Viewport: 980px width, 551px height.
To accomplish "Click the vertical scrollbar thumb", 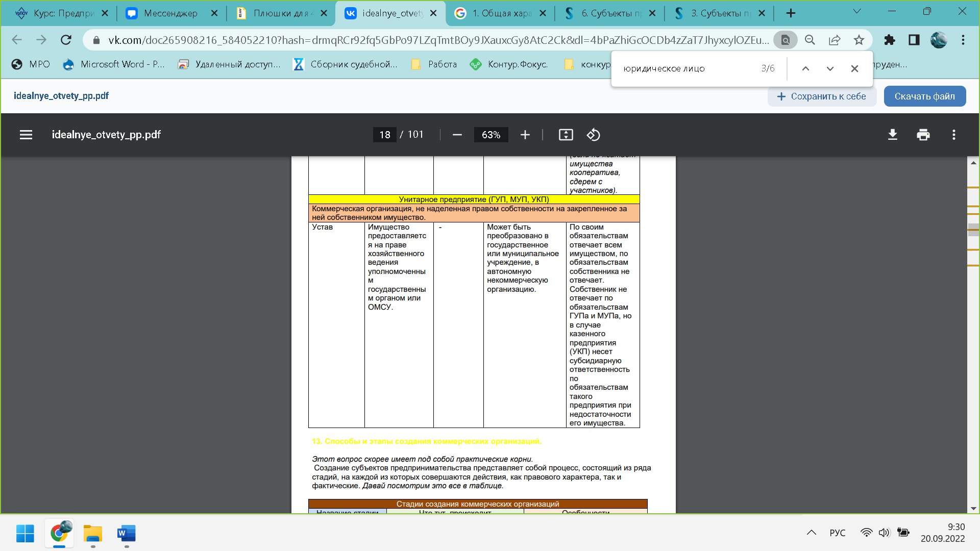I will [x=973, y=230].
